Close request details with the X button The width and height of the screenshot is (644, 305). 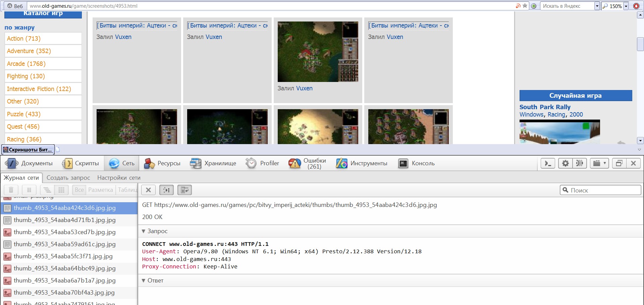pos(149,190)
